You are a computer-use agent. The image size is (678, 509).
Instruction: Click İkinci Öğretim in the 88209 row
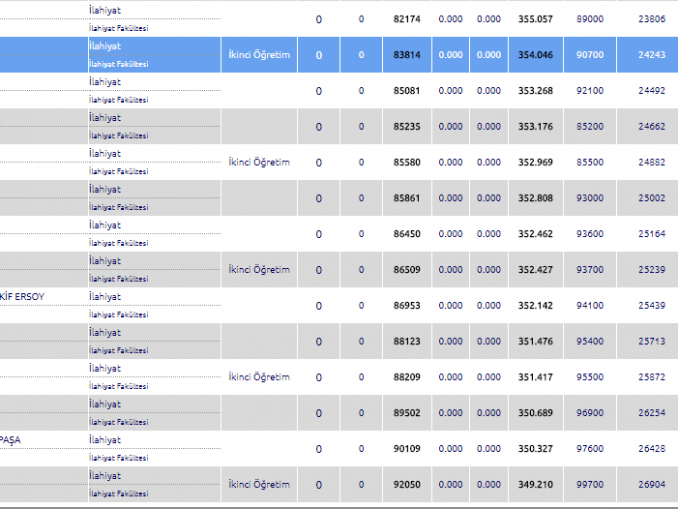pyautogui.click(x=259, y=377)
